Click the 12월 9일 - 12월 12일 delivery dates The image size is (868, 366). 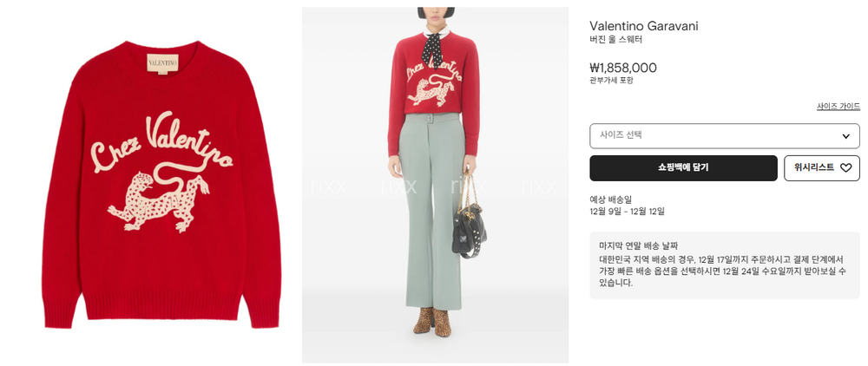click(x=627, y=211)
